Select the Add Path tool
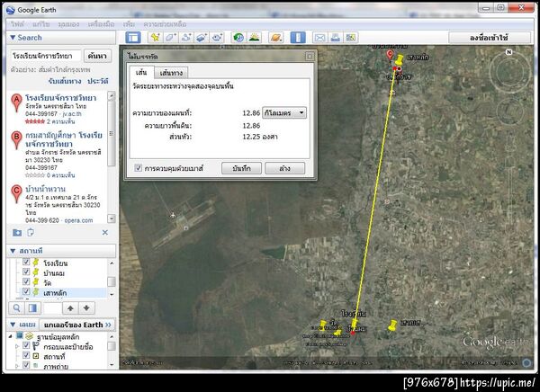540x392 pixels. tap(186, 38)
